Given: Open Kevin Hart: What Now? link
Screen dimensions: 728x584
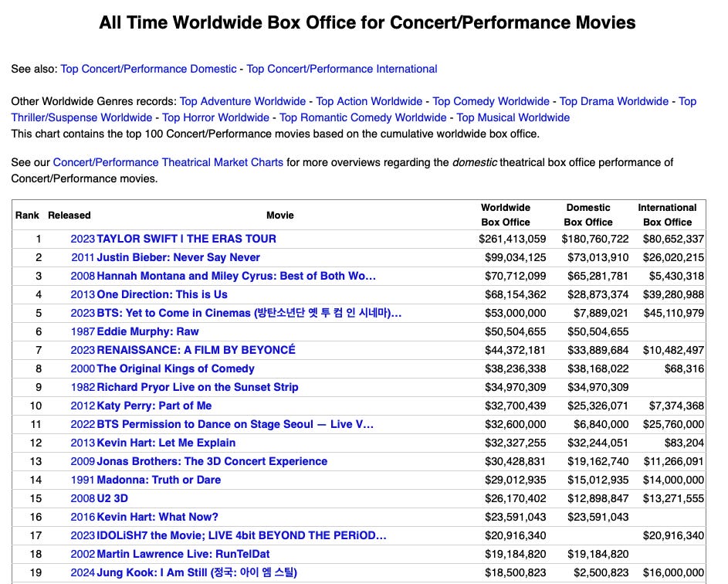Looking at the screenshot, I should pyautogui.click(x=157, y=517).
